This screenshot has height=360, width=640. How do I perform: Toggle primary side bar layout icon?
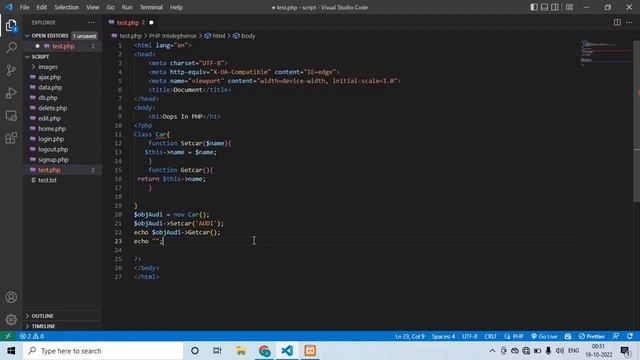coord(534,7)
